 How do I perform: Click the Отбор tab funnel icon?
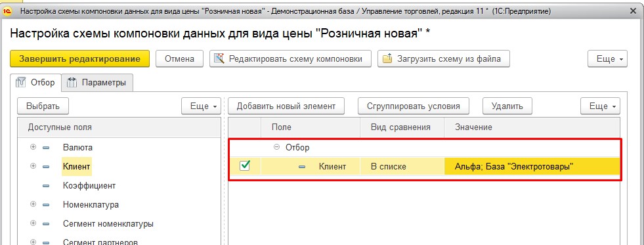(20, 82)
